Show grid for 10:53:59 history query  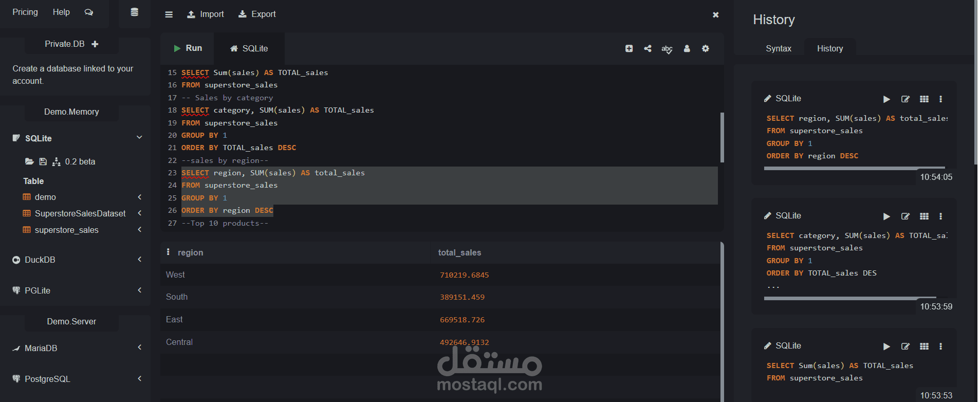[x=924, y=216]
